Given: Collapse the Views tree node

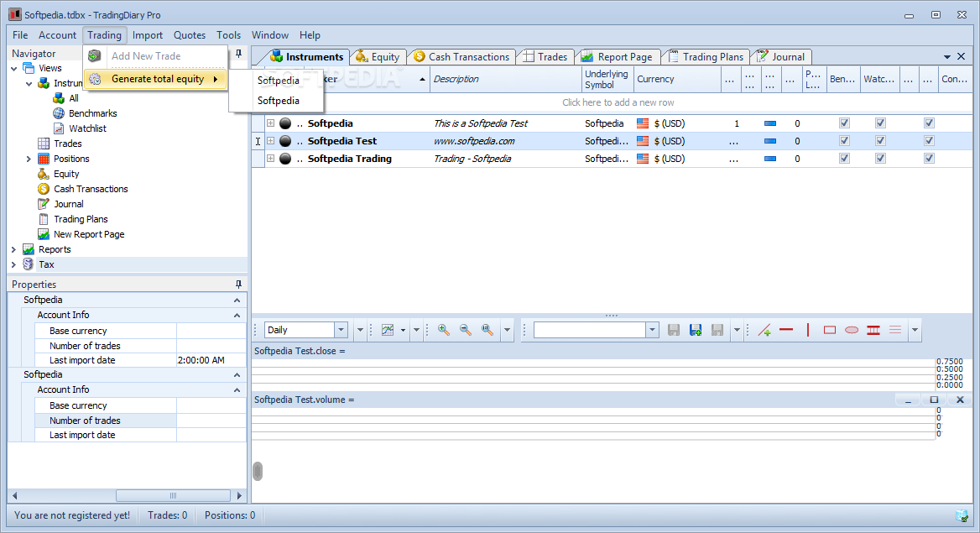Looking at the screenshot, I should coord(13,68).
